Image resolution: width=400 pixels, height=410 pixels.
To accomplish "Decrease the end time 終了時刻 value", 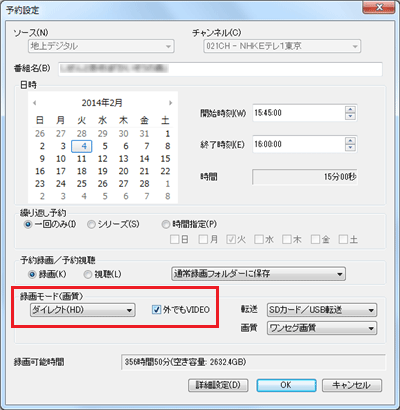I will tap(350, 147).
